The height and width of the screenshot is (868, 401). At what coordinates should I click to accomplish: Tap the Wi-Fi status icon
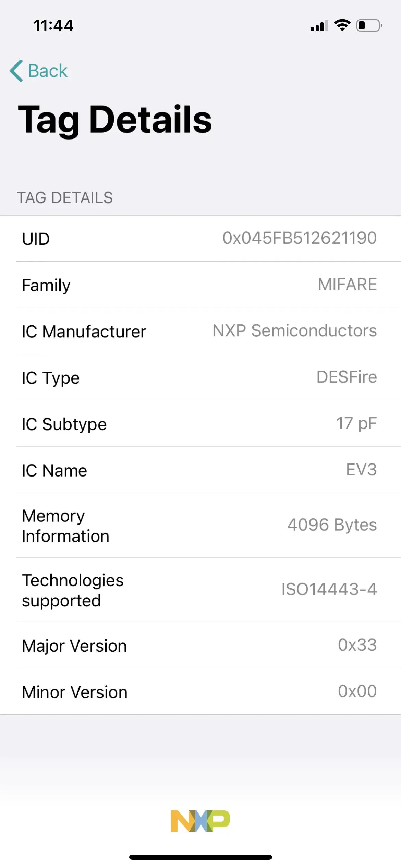(342, 25)
